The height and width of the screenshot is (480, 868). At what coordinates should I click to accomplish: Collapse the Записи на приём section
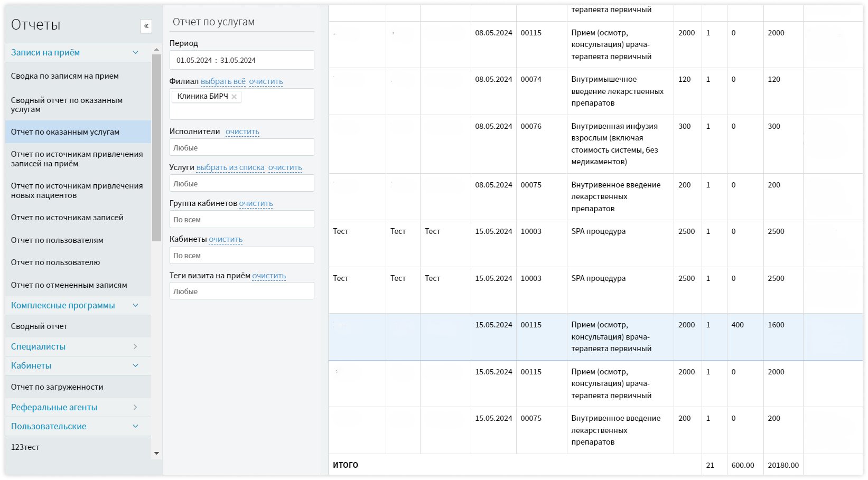(135, 52)
